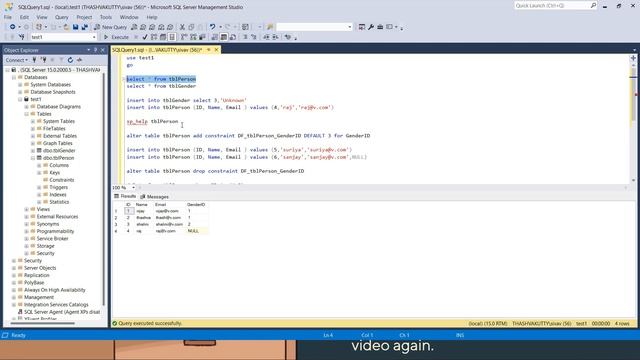This screenshot has width=640, height=360.
Task: Comment out the selected lines icon
Action: (245, 37)
